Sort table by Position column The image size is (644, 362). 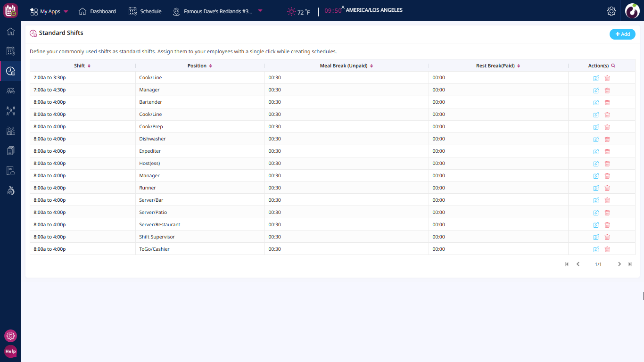coord(211,66)
